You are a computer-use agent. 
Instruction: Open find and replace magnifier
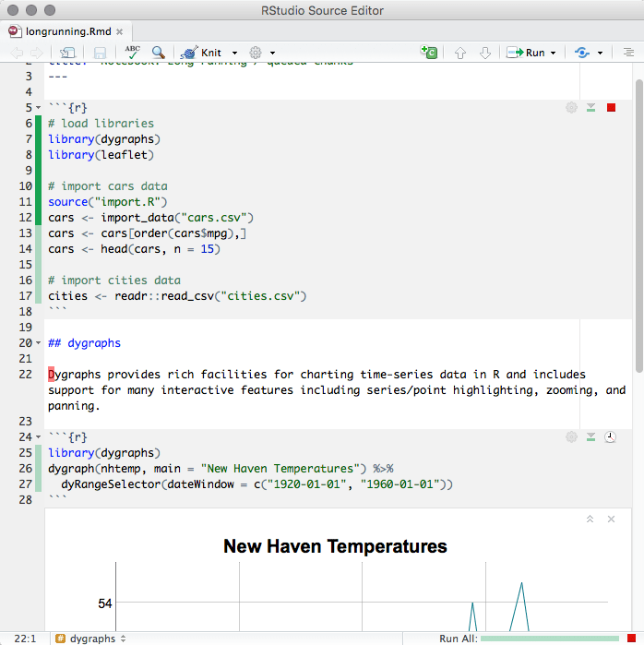click(x=159, y=53)
